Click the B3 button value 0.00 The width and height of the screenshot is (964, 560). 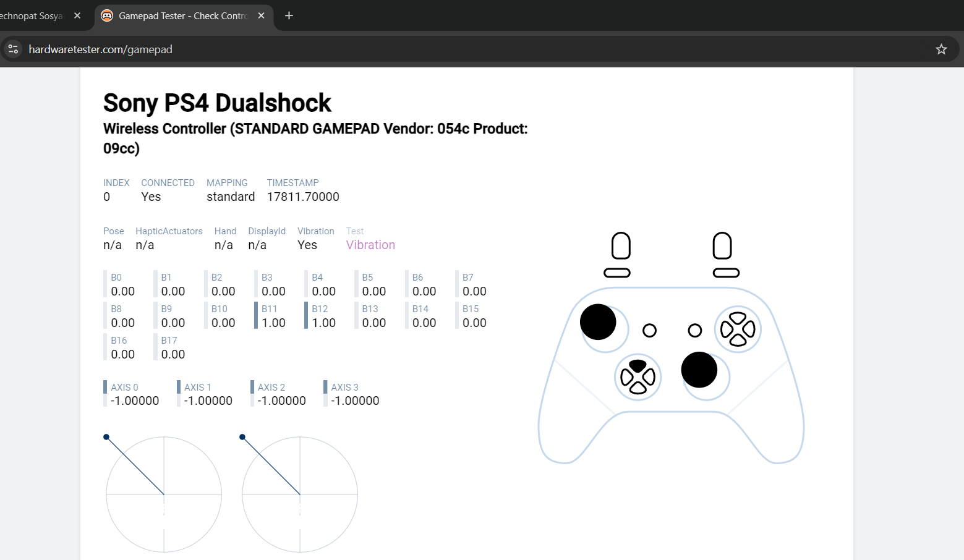click(273, 291)
